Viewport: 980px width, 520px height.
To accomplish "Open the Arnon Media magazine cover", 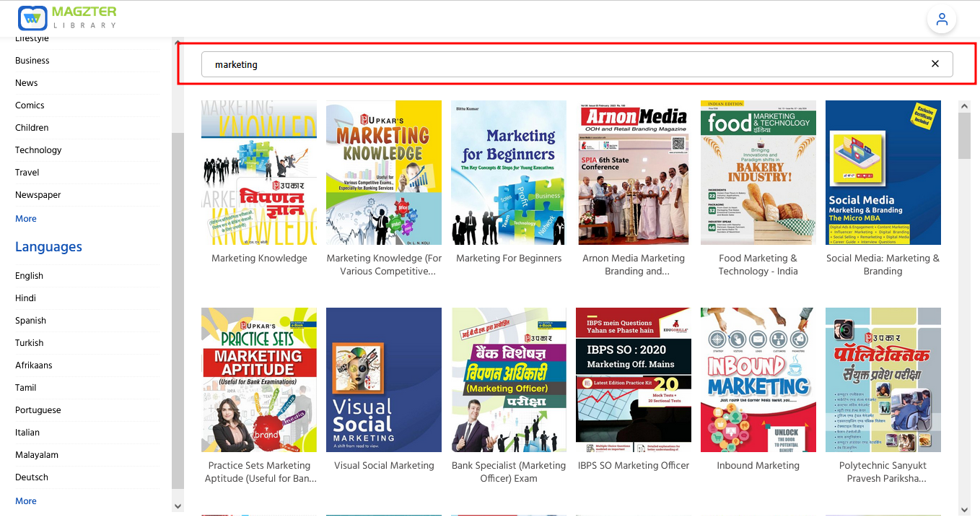I will [x=634, y=173].
